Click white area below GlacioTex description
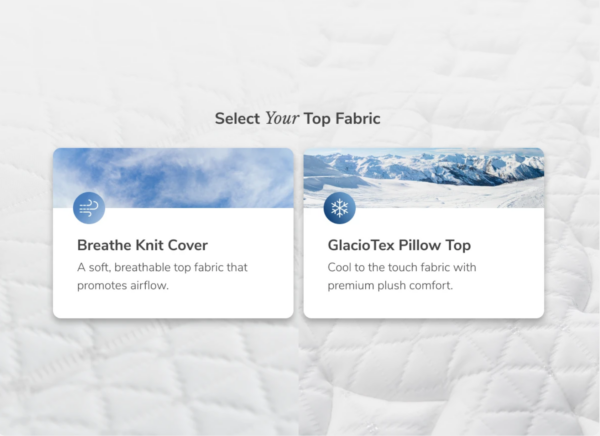This screenshot has width=600, height=436. tap(424, 305)
